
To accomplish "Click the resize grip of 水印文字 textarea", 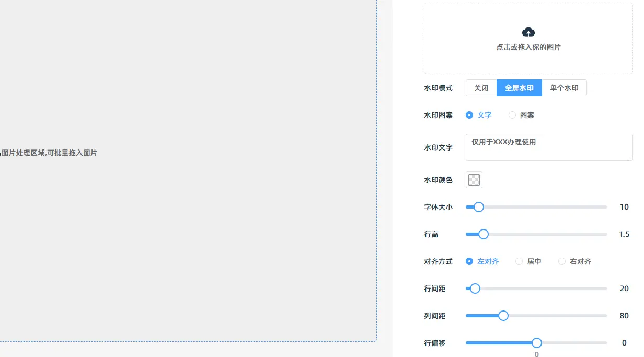I will coord(630,158).
